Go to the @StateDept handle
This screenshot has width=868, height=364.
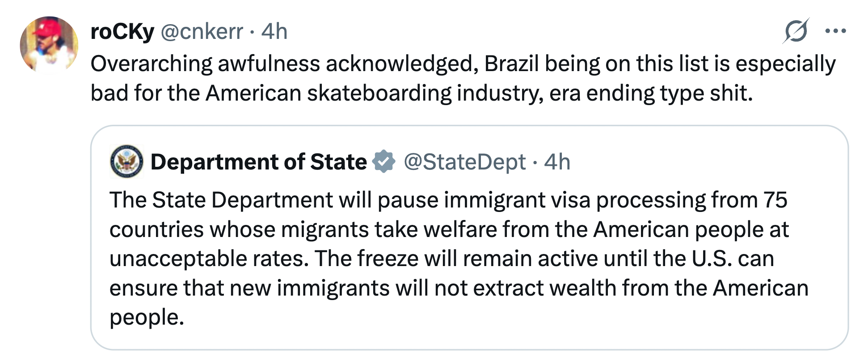point(465,162)
